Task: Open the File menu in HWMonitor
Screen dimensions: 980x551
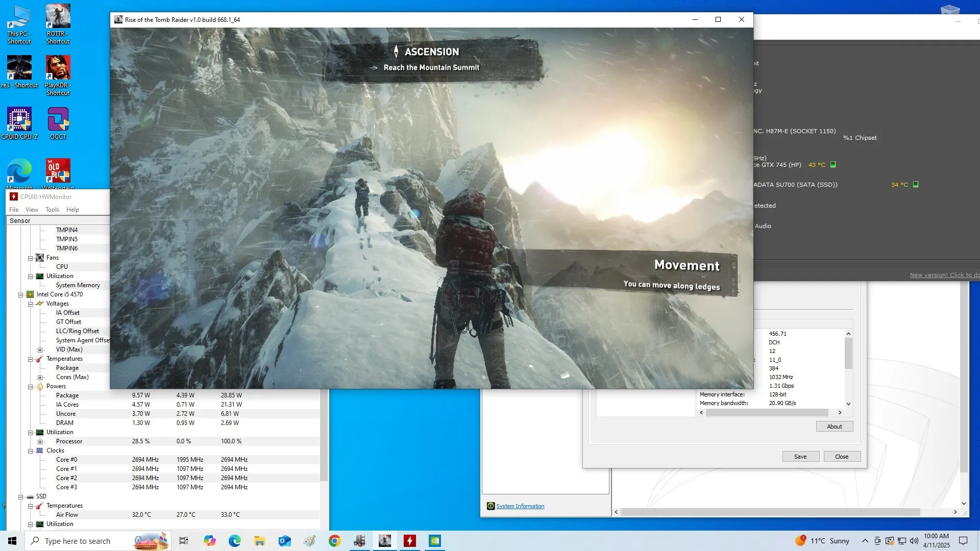Action: (14, 210)
